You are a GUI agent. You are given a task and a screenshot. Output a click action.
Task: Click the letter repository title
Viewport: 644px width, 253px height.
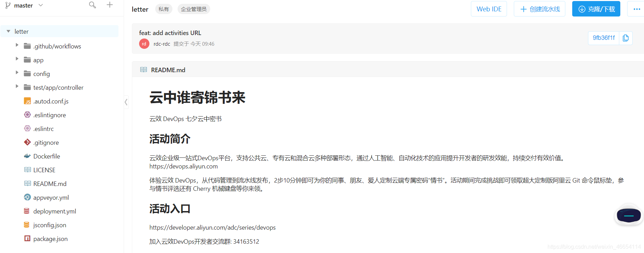coord(140,9)
